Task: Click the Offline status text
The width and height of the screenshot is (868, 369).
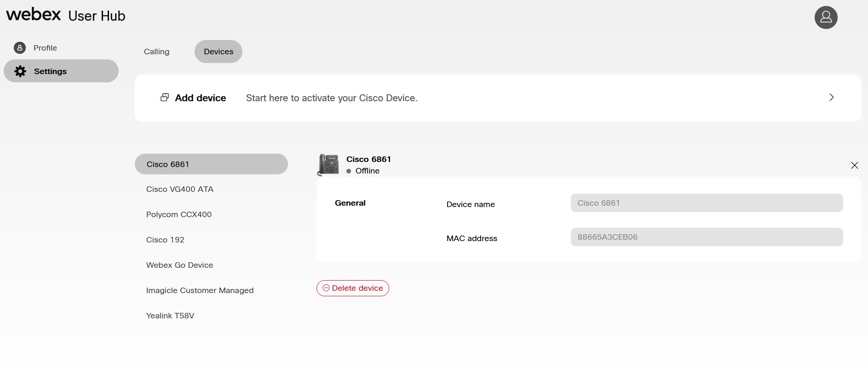Action: coord(368,171)
